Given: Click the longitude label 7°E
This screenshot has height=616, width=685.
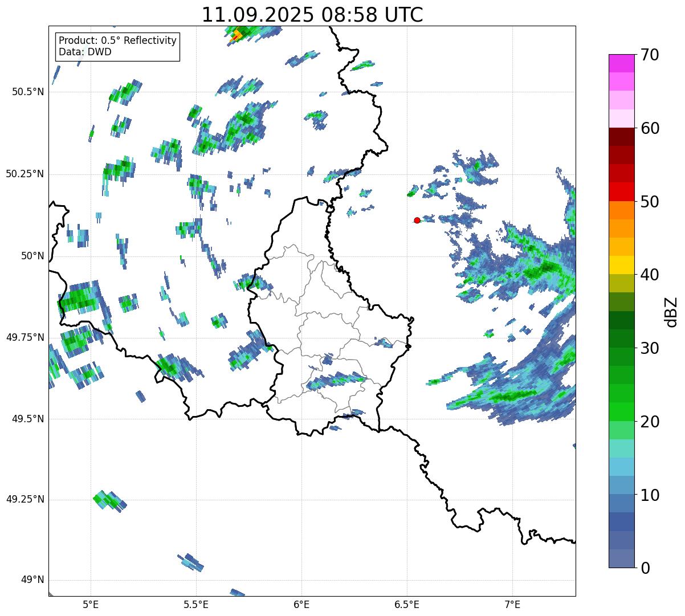Looking at the screenshot, I should click(x=512, y=604).
